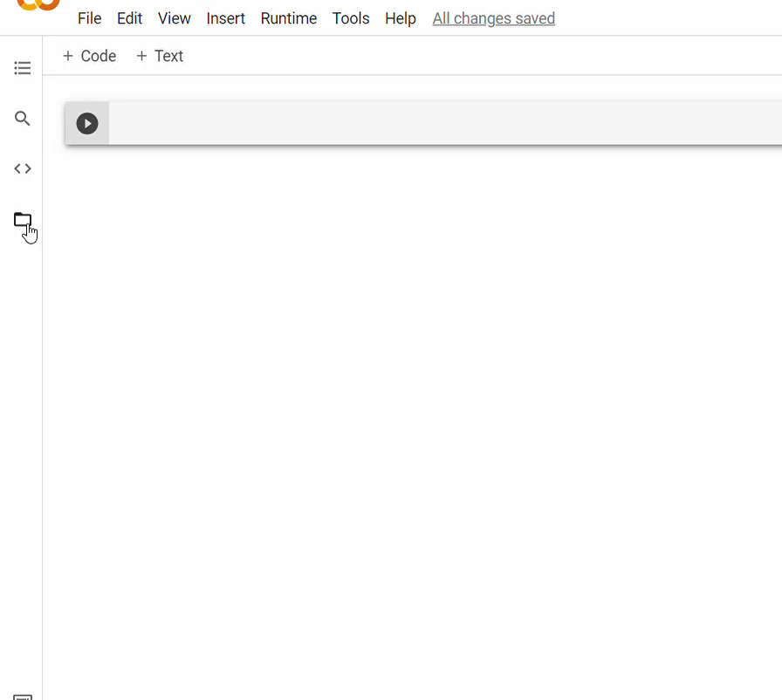Collapse the sidebar panel via the folder icon
Screen dimensions: 782x700
[x=22, y=221]
